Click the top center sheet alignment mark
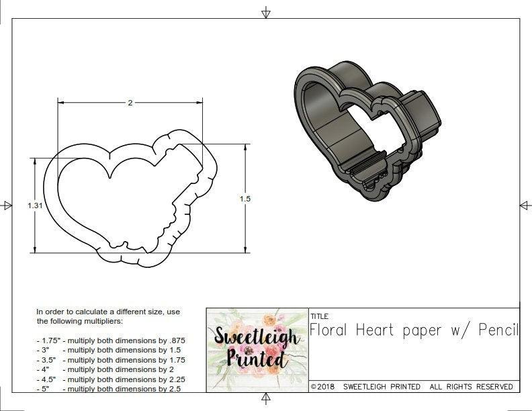This screenshot has height=411, width=532. point(266,13)
